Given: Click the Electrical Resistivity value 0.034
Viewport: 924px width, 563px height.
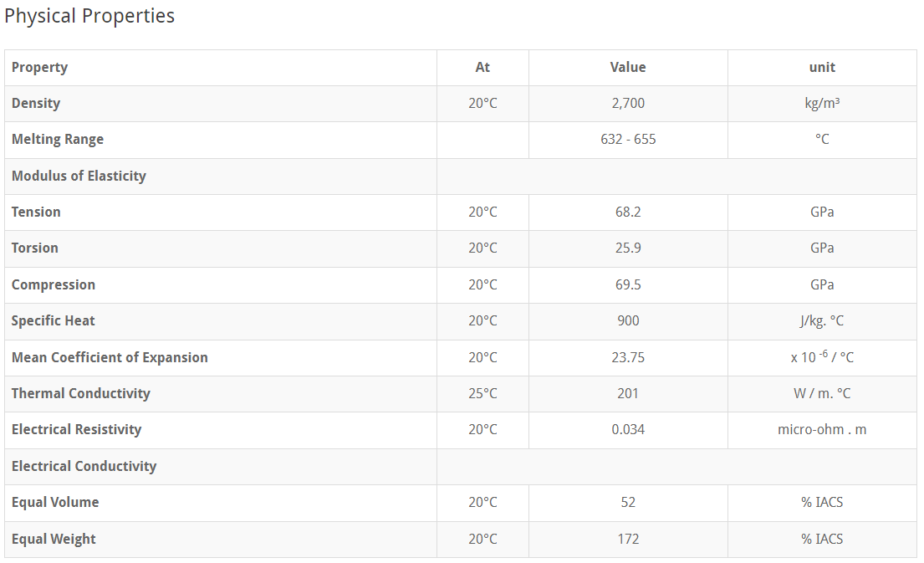Looking at the screenshot, I should (x=628, y=429).
